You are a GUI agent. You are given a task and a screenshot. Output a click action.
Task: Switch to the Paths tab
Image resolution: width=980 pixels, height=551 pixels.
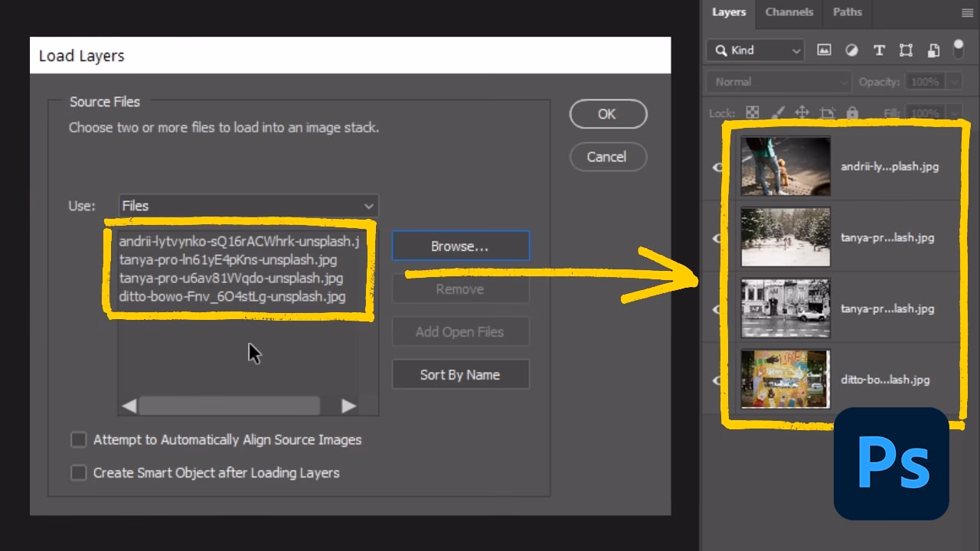click(x=847, y=12)
